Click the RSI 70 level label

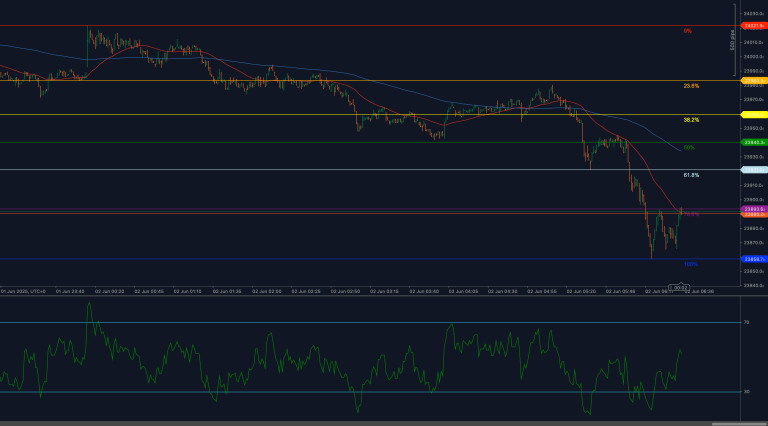[x=746, y=323]
